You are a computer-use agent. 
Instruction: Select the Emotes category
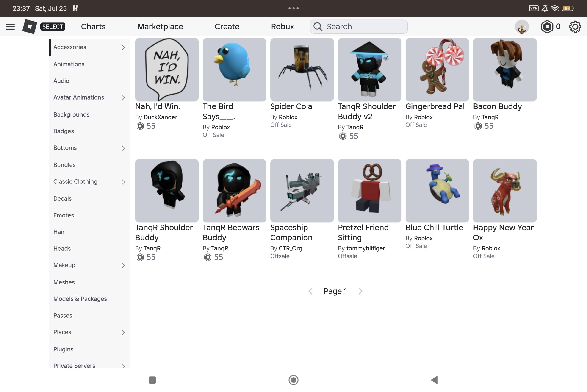click(x=64, y=215)
